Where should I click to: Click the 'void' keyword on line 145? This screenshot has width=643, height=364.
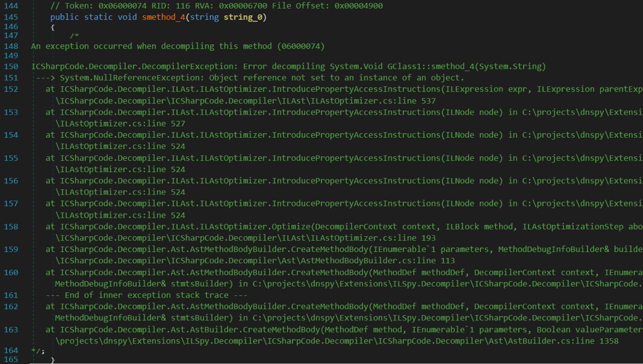[x=127, y=17]
